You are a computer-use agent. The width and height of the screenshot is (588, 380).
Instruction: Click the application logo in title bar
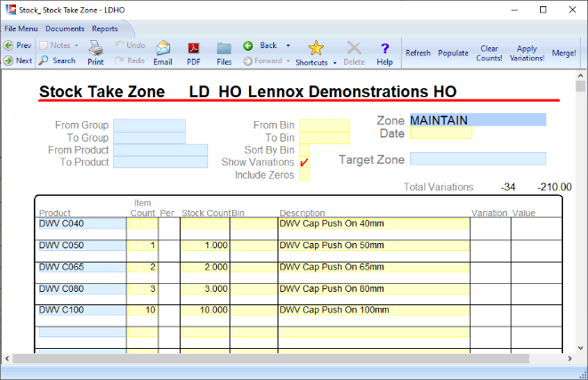tap(11, 10)
